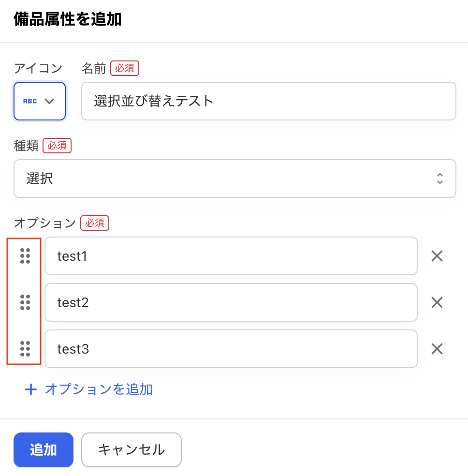Open the ABC icon picker
The height and width of the screenshot is (476, 468).
(39, 101)
